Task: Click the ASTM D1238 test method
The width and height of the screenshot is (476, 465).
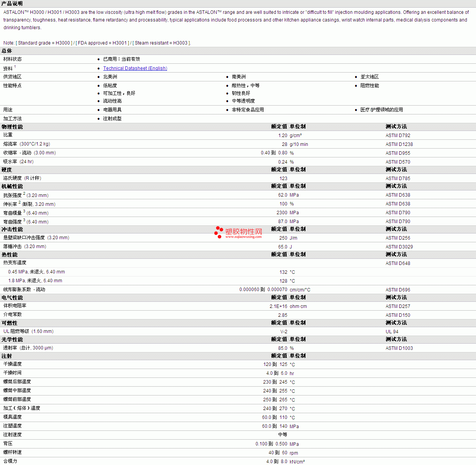Action: pyautogui.click(x=399, y=144)
